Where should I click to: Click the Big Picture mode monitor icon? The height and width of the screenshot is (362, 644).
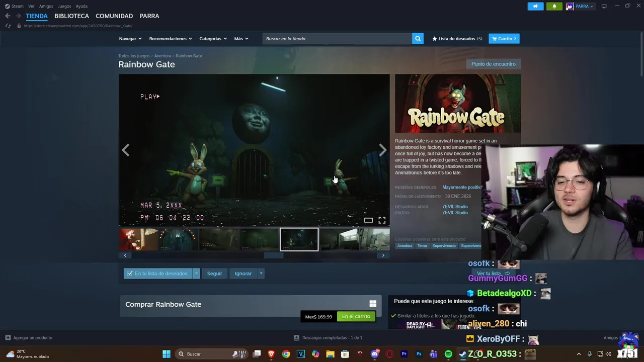tap(604, 6)
